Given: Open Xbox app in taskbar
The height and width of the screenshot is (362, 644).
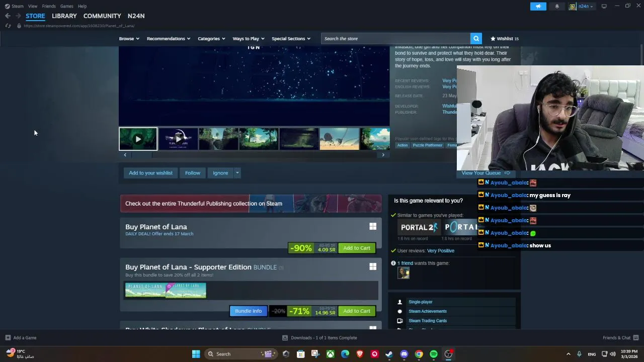Looking at the screenshot, I should click(330, 354).
